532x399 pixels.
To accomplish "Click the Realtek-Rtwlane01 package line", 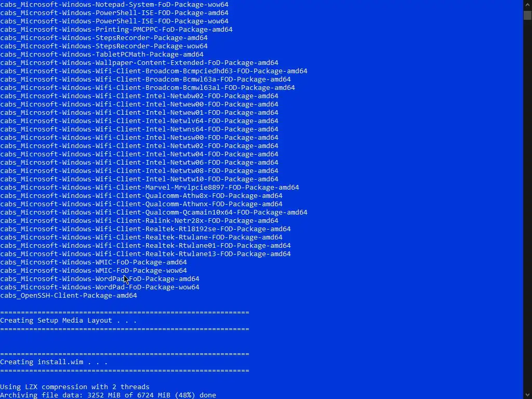I will [145, 246].
